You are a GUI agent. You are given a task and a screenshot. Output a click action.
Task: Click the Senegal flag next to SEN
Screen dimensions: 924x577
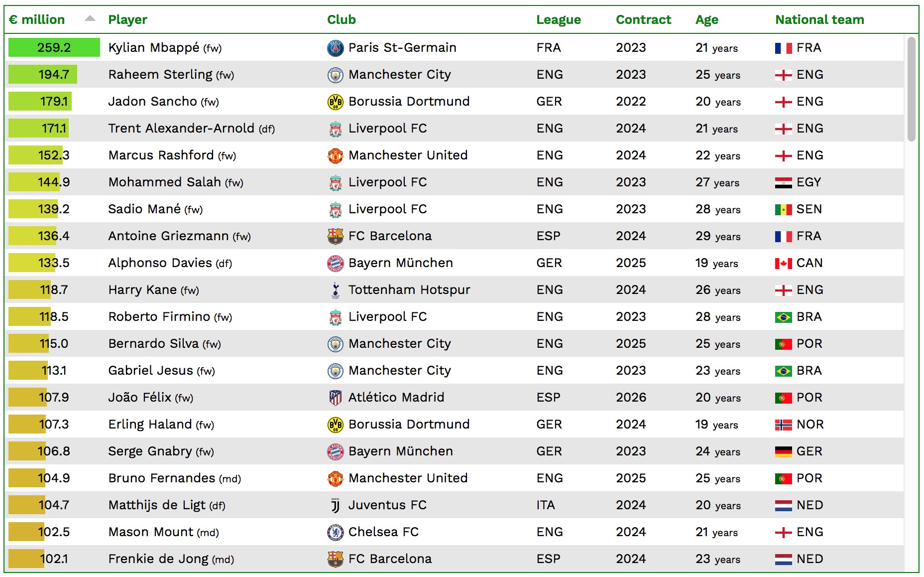(784, 209)
